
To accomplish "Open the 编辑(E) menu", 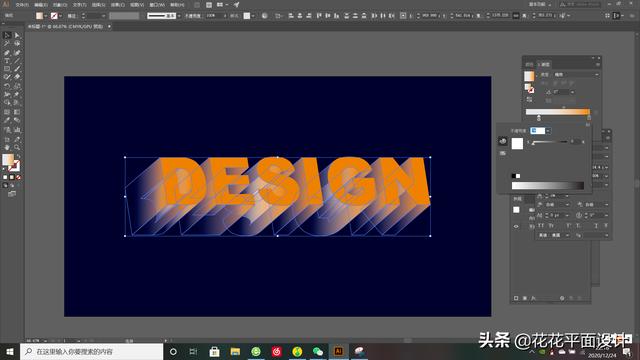I will (x=41, y=5).
